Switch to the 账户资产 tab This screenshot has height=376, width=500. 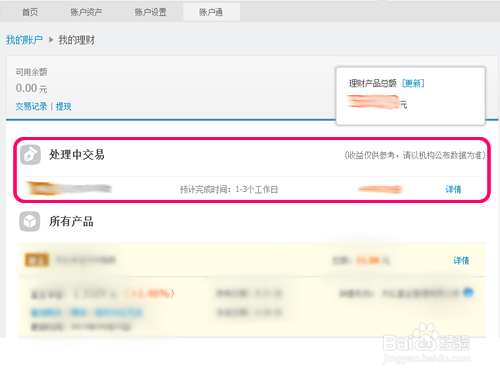(86, 12)
